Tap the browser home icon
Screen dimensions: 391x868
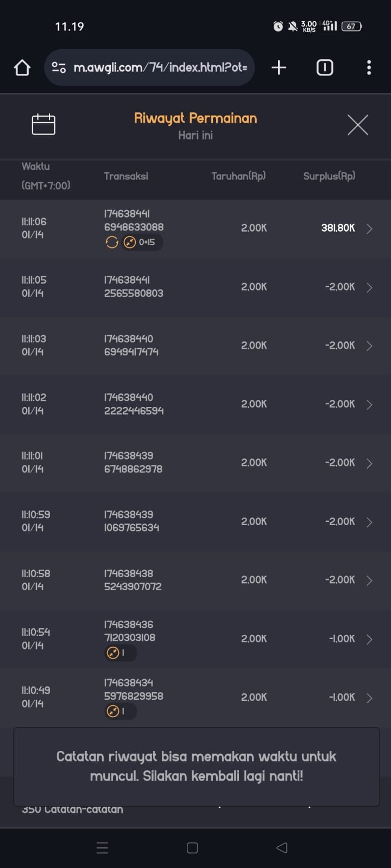point(22,68)
